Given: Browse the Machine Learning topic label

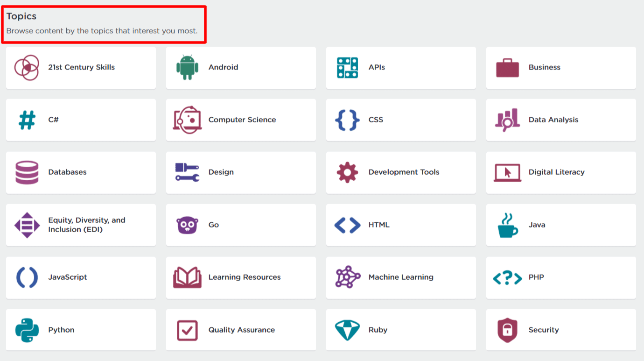Looking at the screenshot, I should (x=400, y=277).
